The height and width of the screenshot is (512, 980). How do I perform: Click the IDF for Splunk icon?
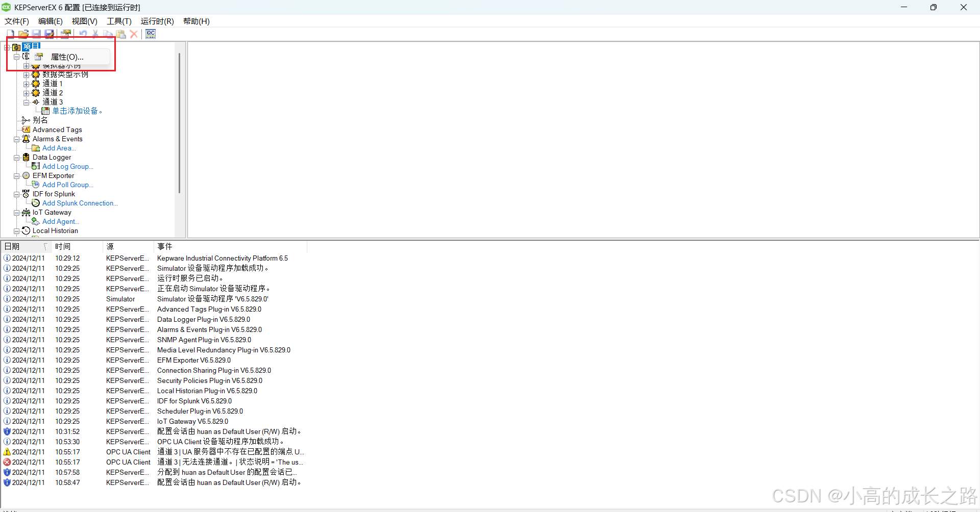point(26,194)
